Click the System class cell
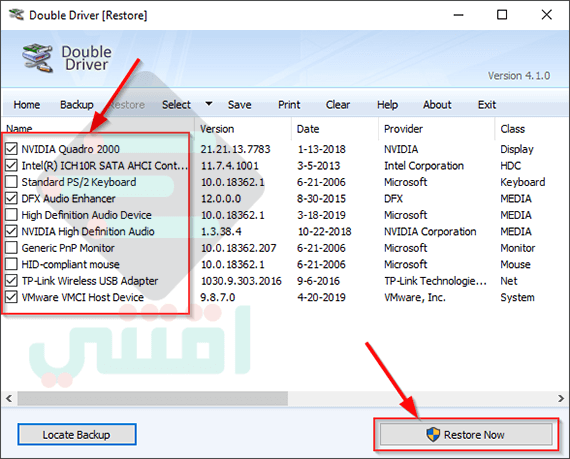This screenshot has width=570, height=459. pos(517,297)
